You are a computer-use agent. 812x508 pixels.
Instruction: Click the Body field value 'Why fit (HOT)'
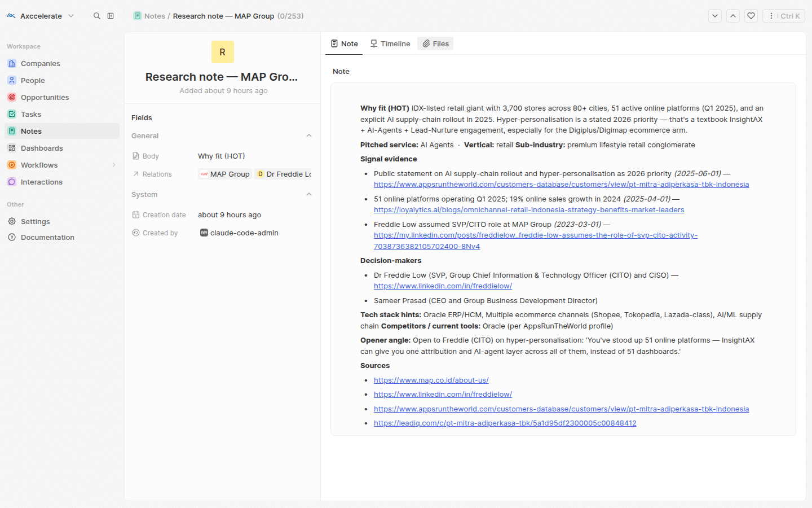pyautogui.click(x=221, y=156)
